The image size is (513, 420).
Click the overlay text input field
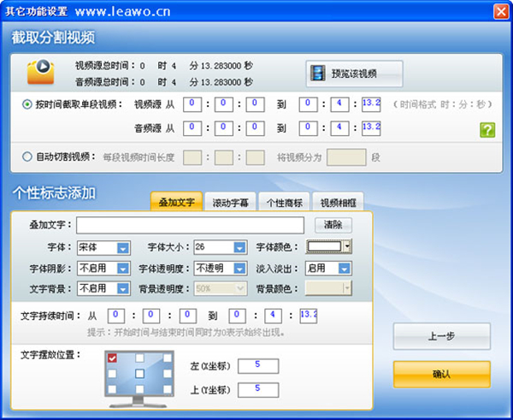coord(190,225)
